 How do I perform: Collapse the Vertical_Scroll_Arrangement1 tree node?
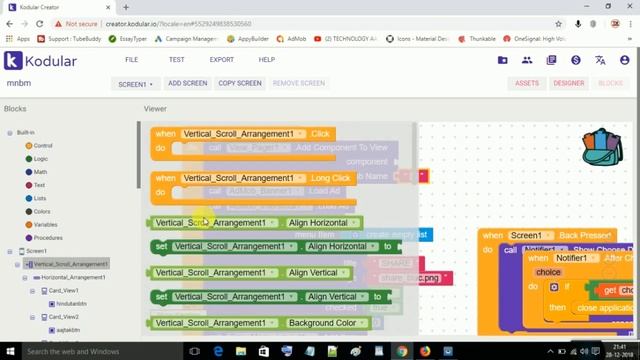[x=17, y=264]
